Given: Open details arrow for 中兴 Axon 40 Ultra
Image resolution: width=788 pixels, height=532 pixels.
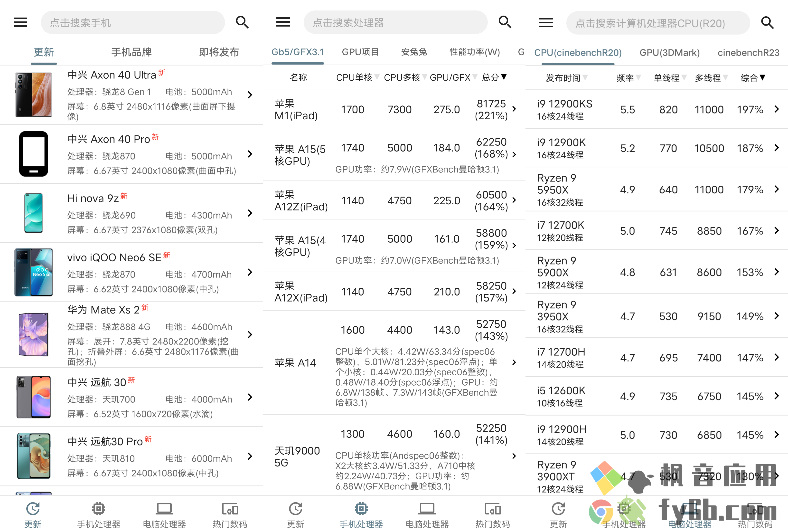Looking at the screenshot, I should click(x=250, y=95).
